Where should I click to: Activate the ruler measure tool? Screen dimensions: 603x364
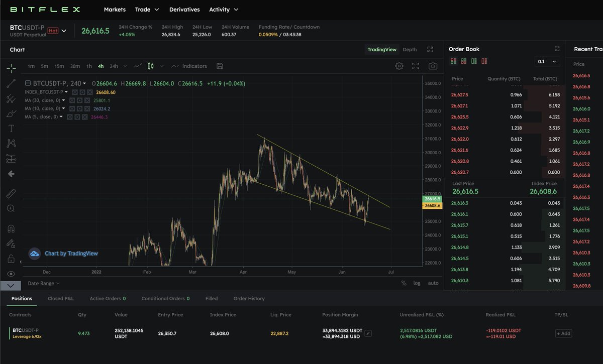(x=11, y=193)
